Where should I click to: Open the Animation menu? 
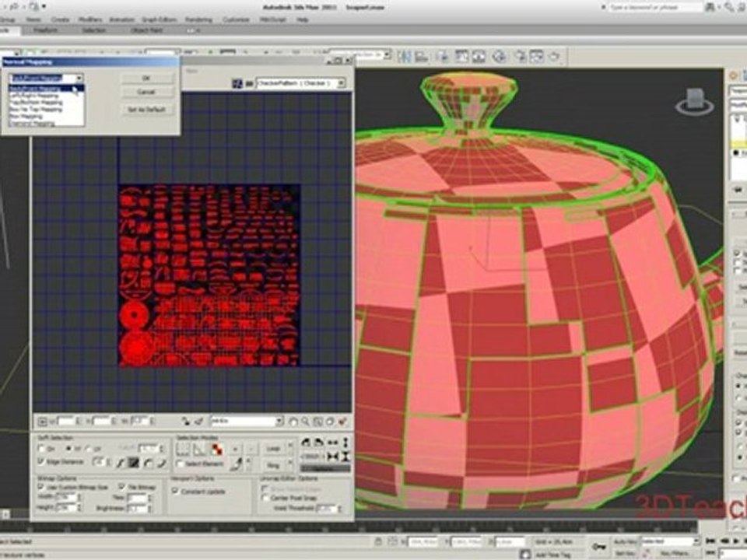[x=122, y=19]
